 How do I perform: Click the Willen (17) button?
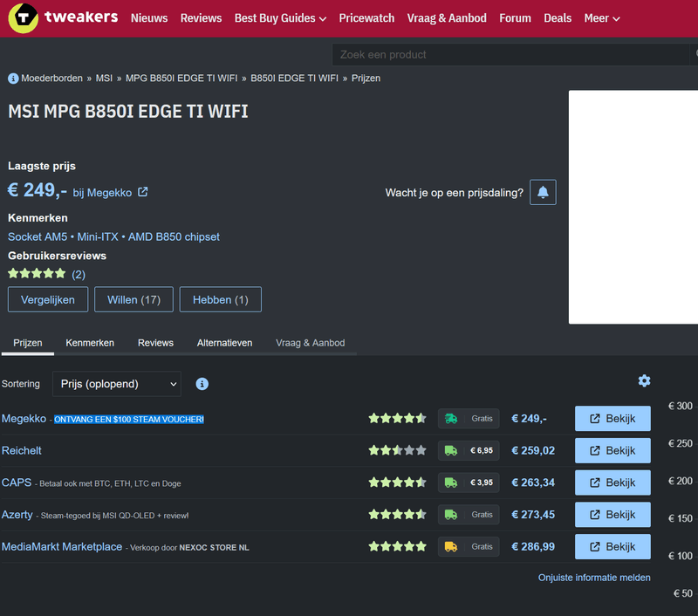[x=134, y=299]
